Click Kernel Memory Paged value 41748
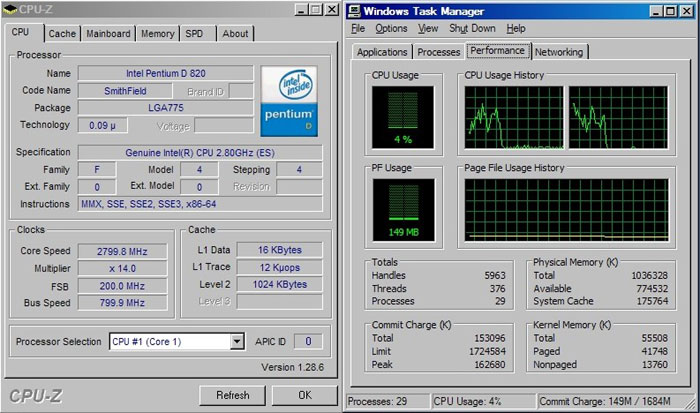This screenshot has width=700, height=413. click(x=654, y=351)
